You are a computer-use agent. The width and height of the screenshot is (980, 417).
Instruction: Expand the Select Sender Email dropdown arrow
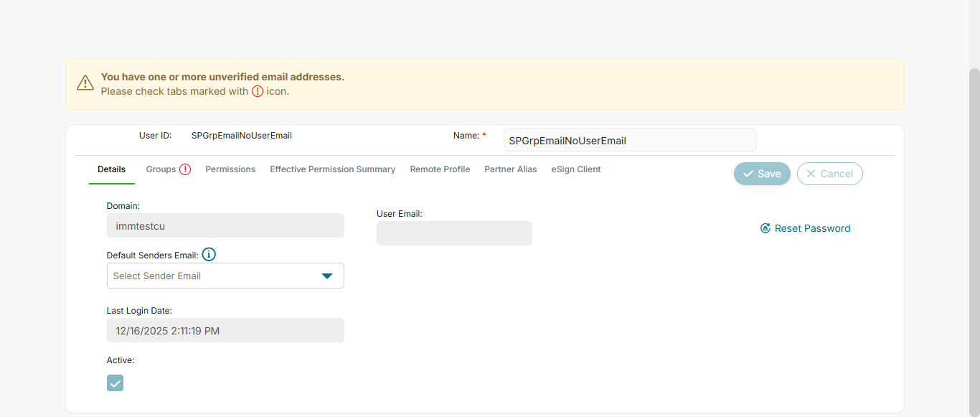coord(327,276)
